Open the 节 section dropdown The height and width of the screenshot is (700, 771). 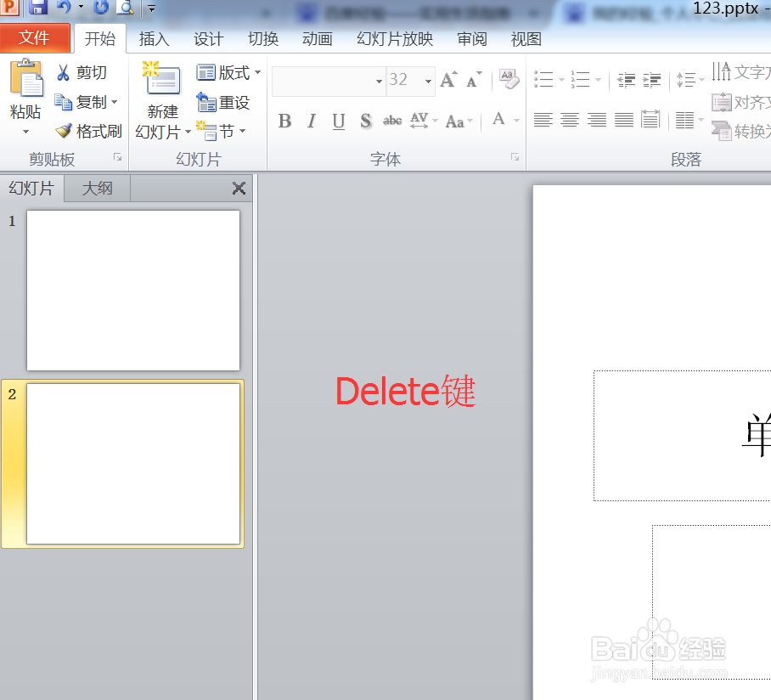(x=221, y=131)
